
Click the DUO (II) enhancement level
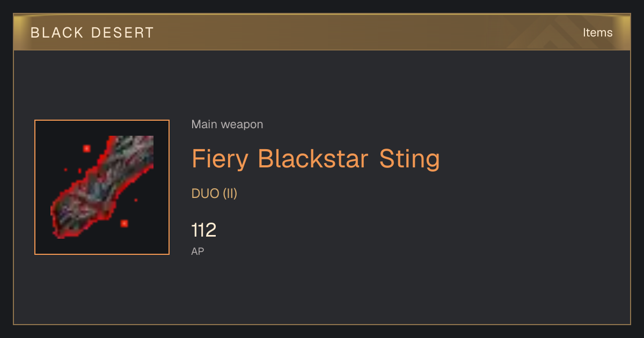(x=214, y=194)
